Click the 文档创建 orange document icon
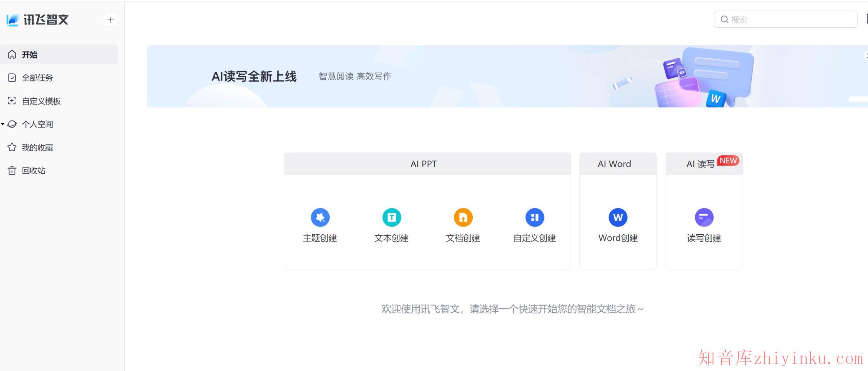868x371 pixels. pyautogui.click(x=462, y=217)
